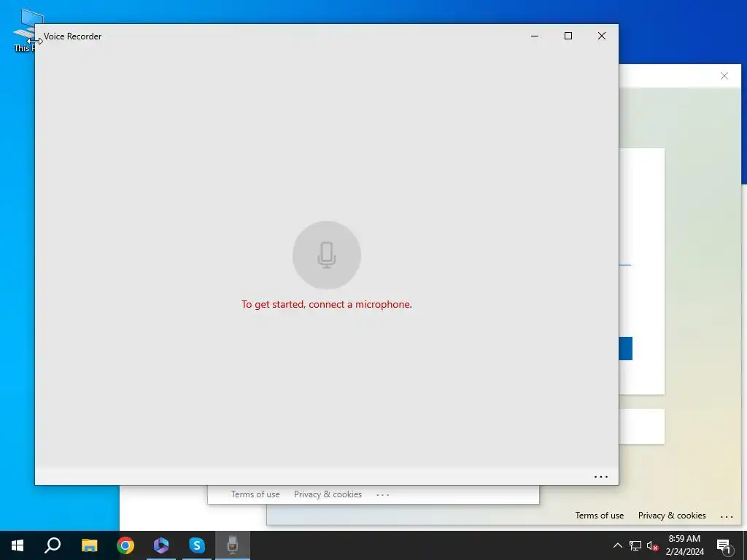
Task: Open the network status tray icon
Action: [x=635, y=545]
